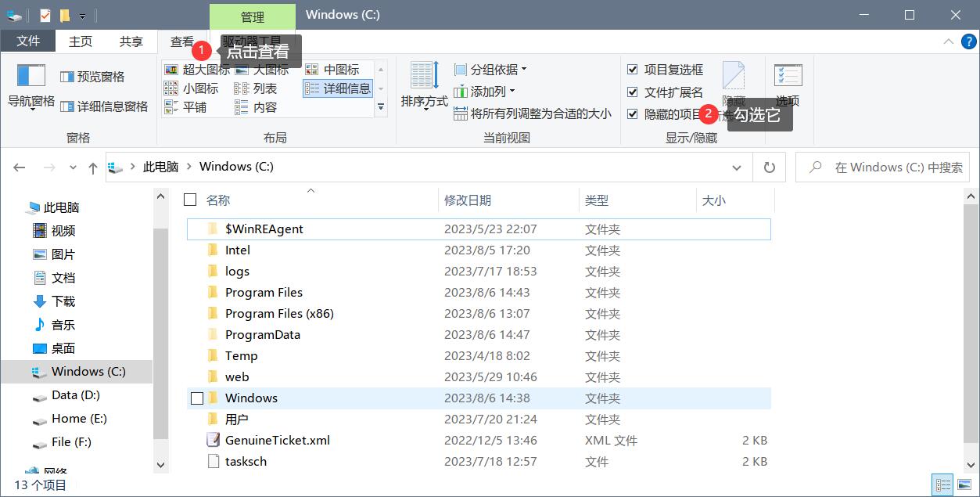Switch to the Home (主页) tab
Image resolution: width=980 pixels, height=497 pixels.
[x=81, y=41]
